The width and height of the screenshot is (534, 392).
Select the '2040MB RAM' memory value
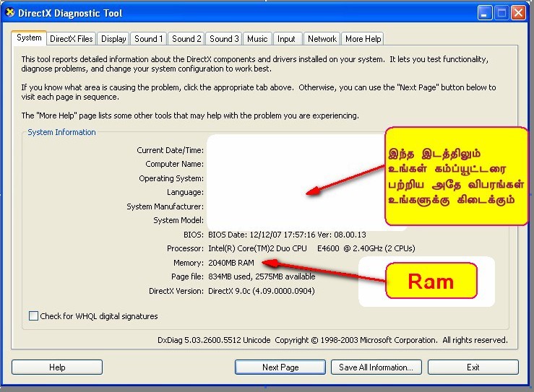pos(231,263)
